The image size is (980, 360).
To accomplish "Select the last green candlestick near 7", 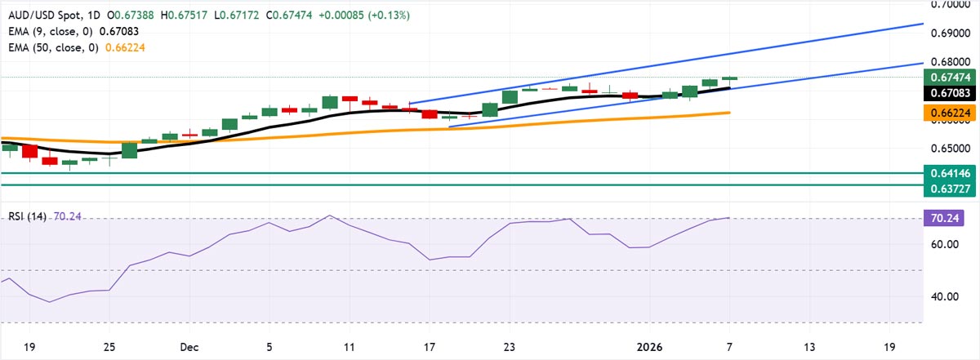I will click(728, 78).
